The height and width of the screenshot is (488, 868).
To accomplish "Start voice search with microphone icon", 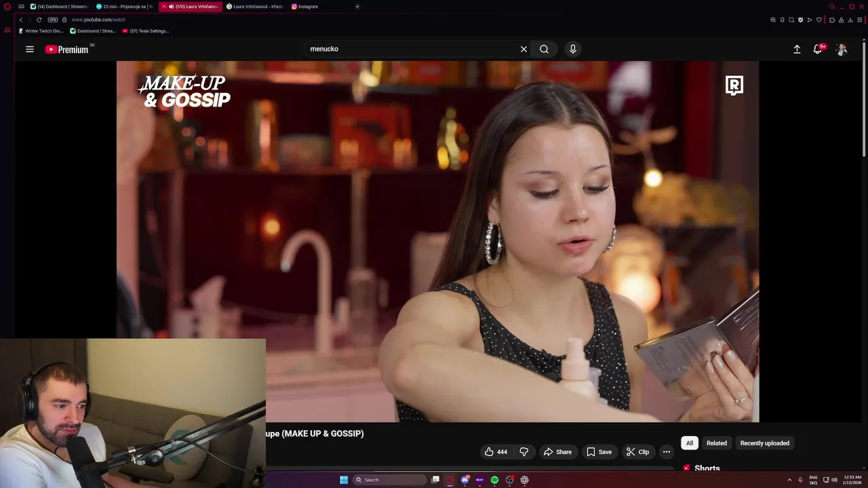I will click(x=573, y=49).
